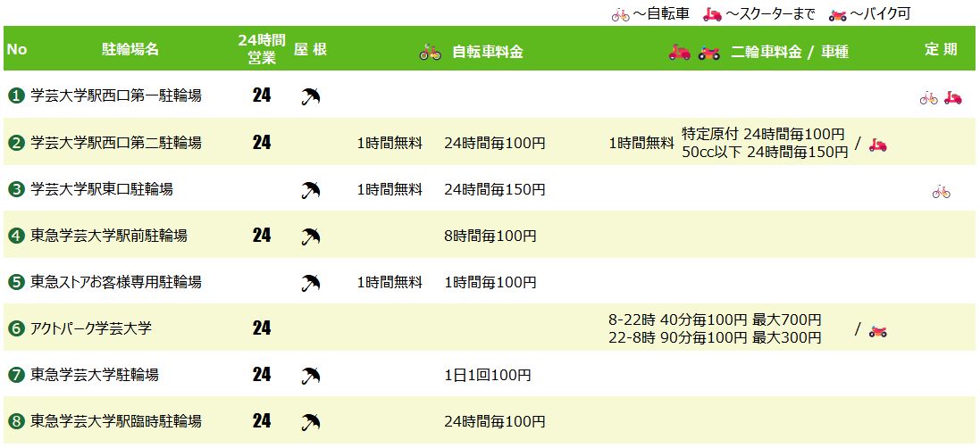Click 8-22時 40分毎100円 最大700円 text
The height and width of the screenshot is (448, 980).
tap(715, 320)
